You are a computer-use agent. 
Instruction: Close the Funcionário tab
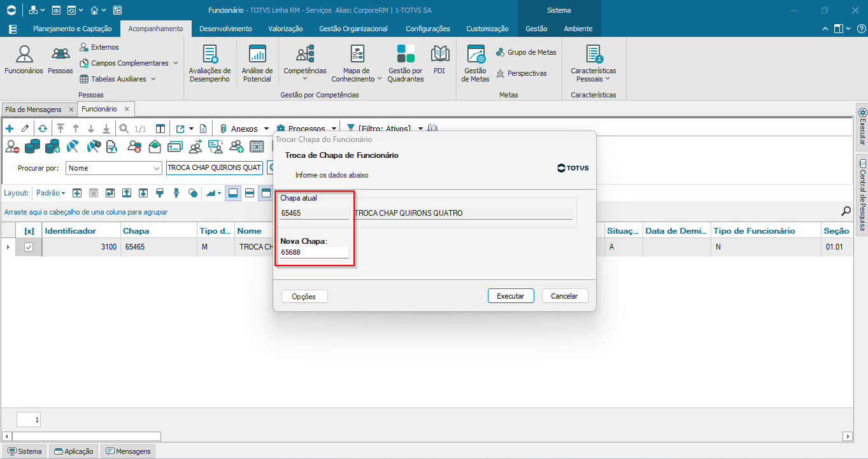click(127, 109)
